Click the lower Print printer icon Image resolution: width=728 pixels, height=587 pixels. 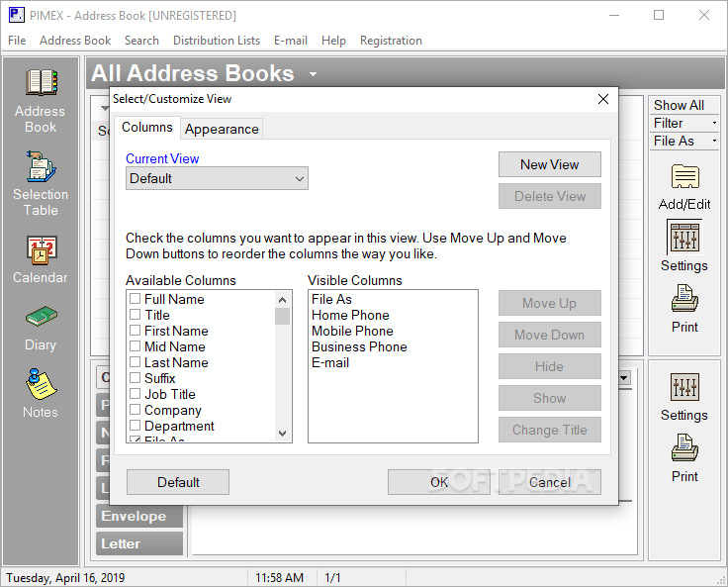pyautogui.click(x=684, y=448)
